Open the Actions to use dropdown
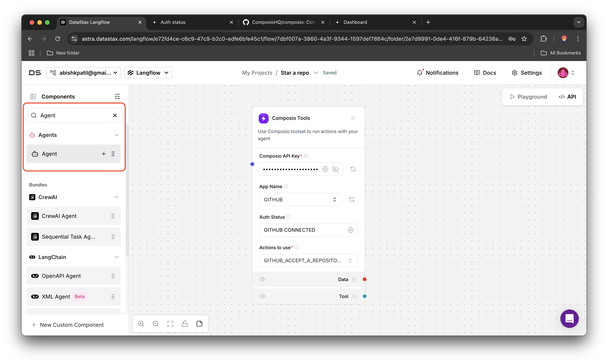Screen dimensions: 608x364 click(308, 261)
